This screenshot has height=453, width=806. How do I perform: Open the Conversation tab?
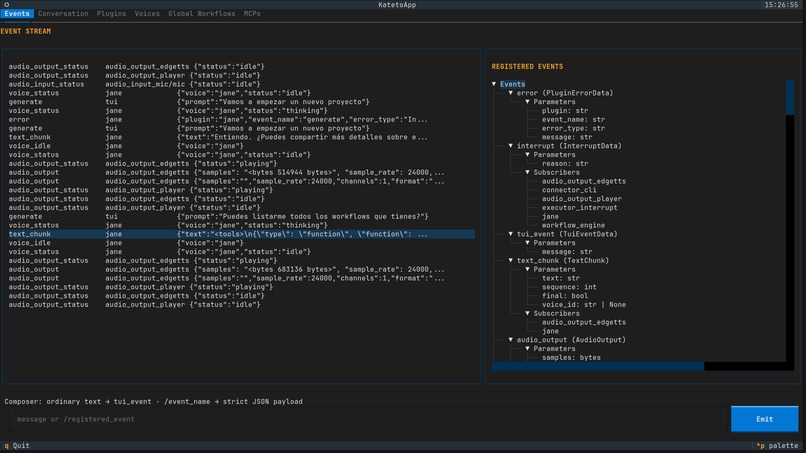(63, 14)
